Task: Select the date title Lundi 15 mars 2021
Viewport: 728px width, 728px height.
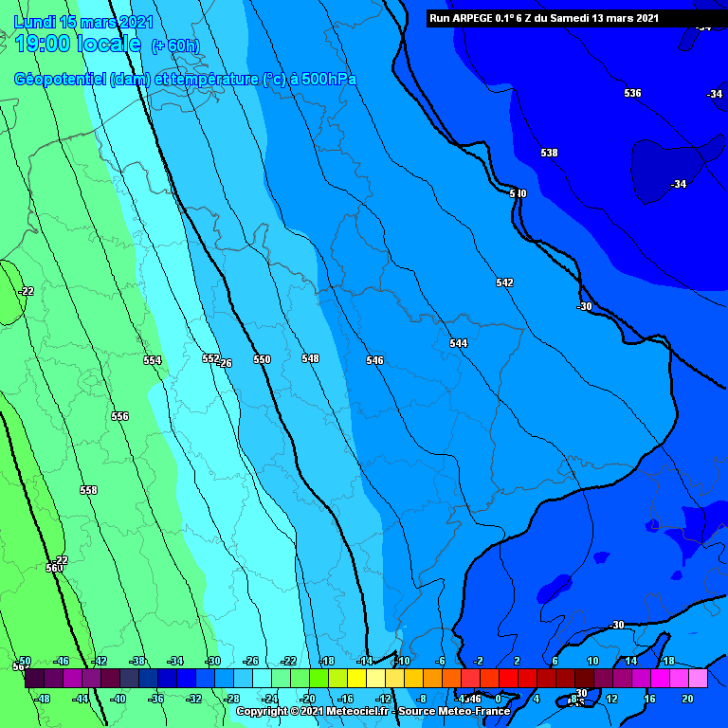Action: [82, 21]
